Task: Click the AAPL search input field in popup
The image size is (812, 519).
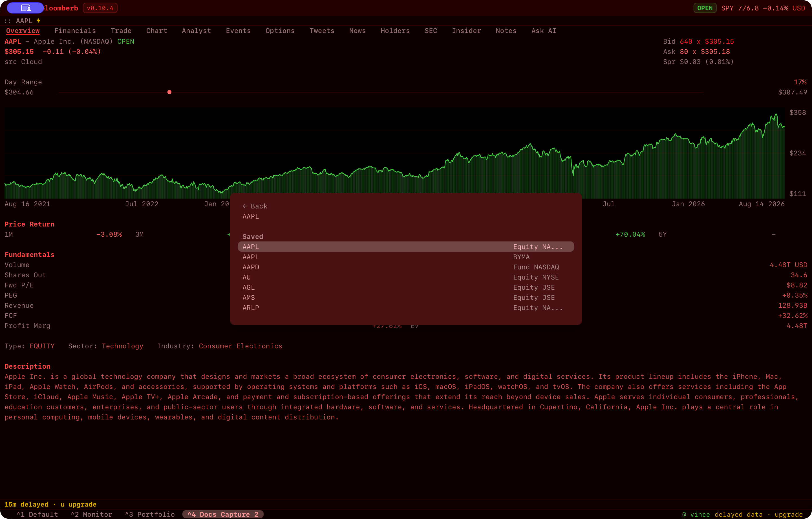Action: tap(406, 216)
